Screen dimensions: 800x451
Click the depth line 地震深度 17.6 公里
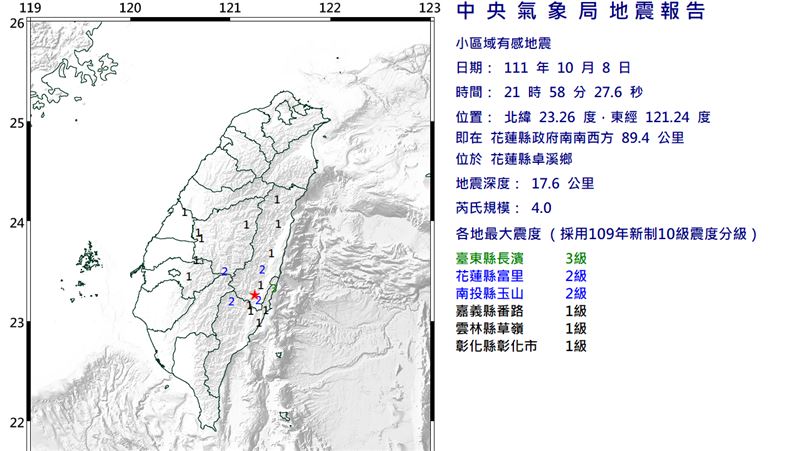524,183
